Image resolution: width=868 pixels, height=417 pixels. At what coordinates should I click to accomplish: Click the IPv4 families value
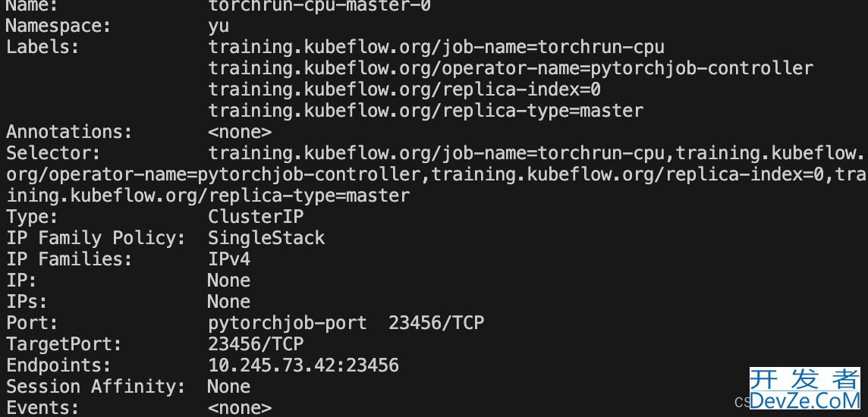pos(229,259)
